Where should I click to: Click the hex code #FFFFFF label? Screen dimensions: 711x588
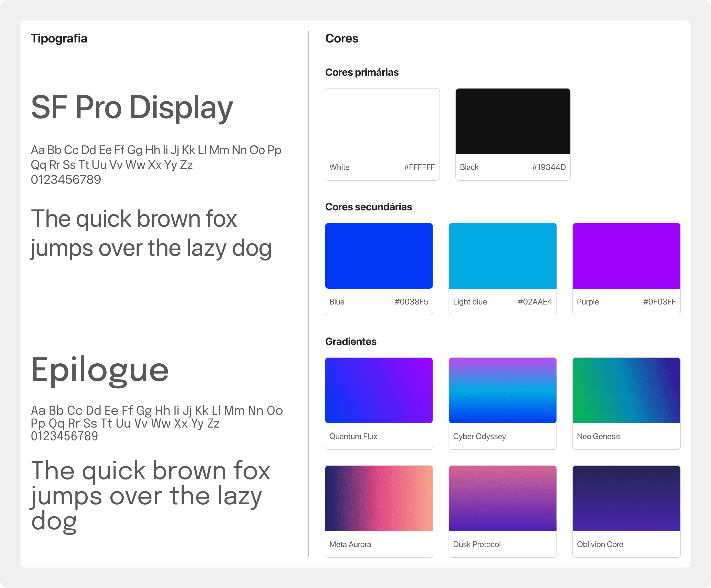(x=419, y=167)
